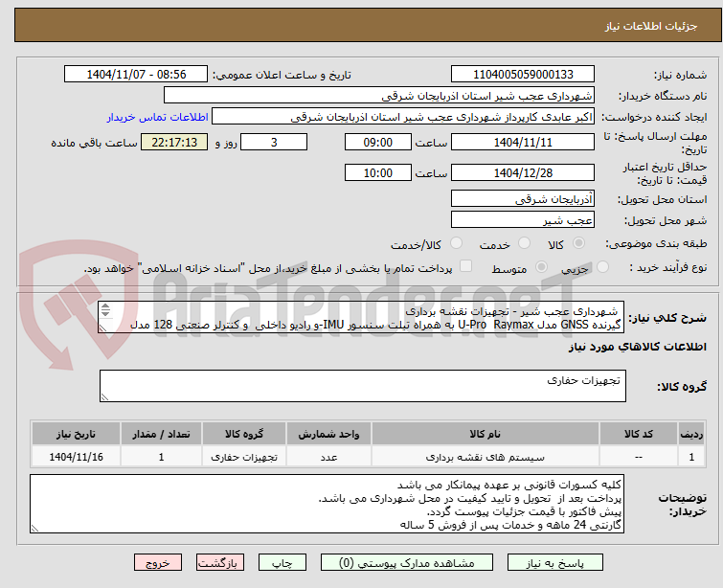Click the header 'جزئیات اطلاعات نیاز'
This screenshot has height=588, width=723.
[x=650, y=26]
